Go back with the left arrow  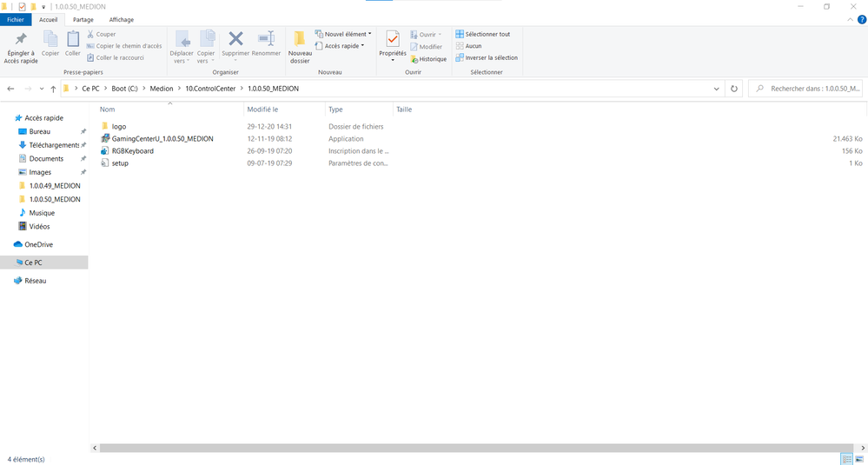coord(10,89)
